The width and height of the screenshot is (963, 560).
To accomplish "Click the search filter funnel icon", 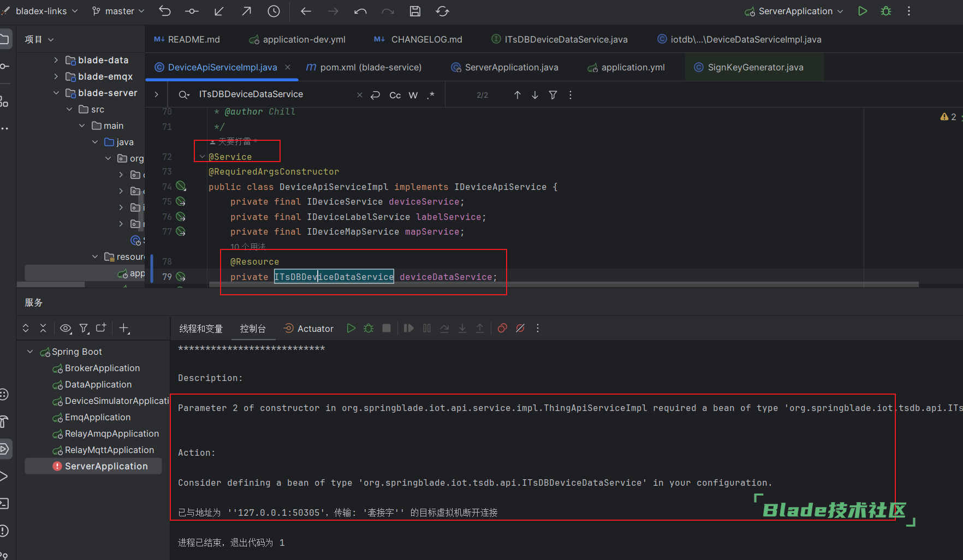I will tap(553, 95).
